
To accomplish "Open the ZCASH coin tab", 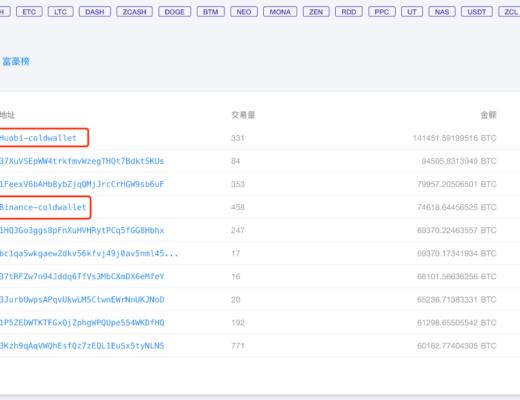I will [134, 12].
